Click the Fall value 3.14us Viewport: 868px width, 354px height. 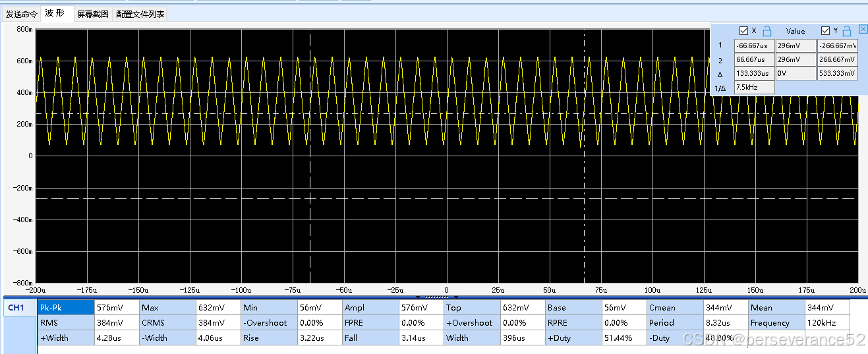422,338
